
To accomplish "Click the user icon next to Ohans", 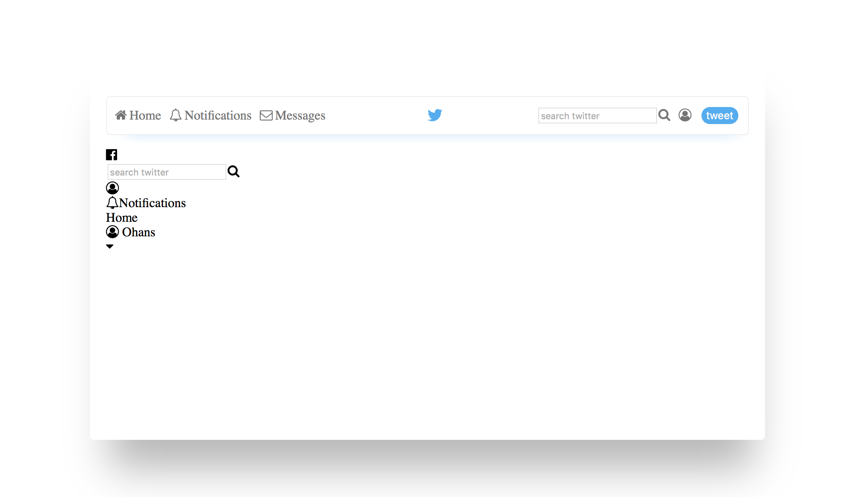I will (x=112, y=232).
